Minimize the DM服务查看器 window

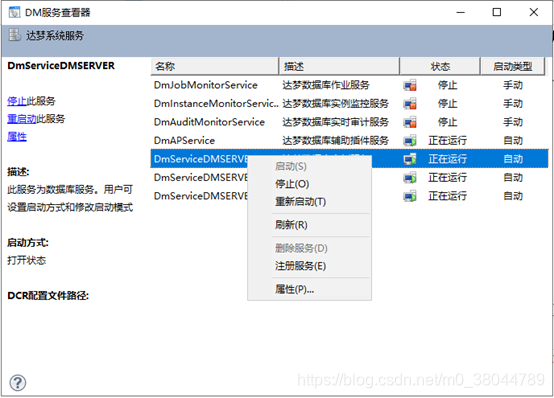pos(460,12)
